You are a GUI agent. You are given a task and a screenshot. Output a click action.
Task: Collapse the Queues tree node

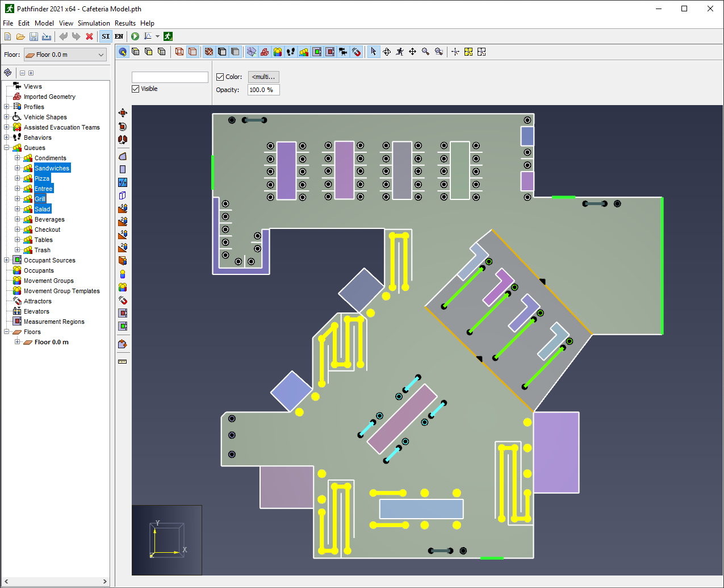(x=7, y=148)
